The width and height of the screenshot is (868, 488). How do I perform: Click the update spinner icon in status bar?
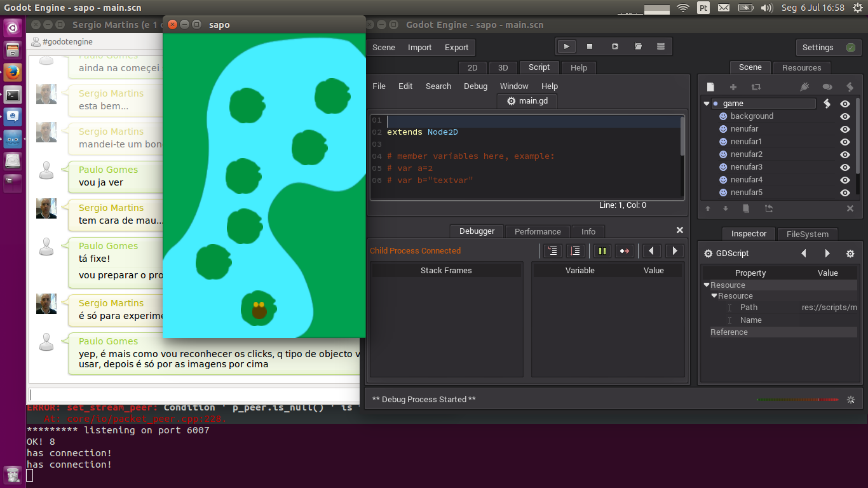pos(851,400)
